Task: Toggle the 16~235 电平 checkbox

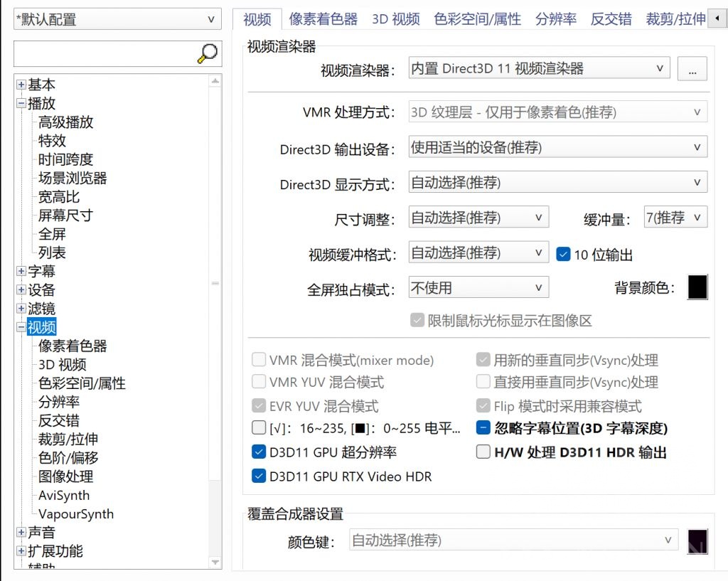Action: 259,427
